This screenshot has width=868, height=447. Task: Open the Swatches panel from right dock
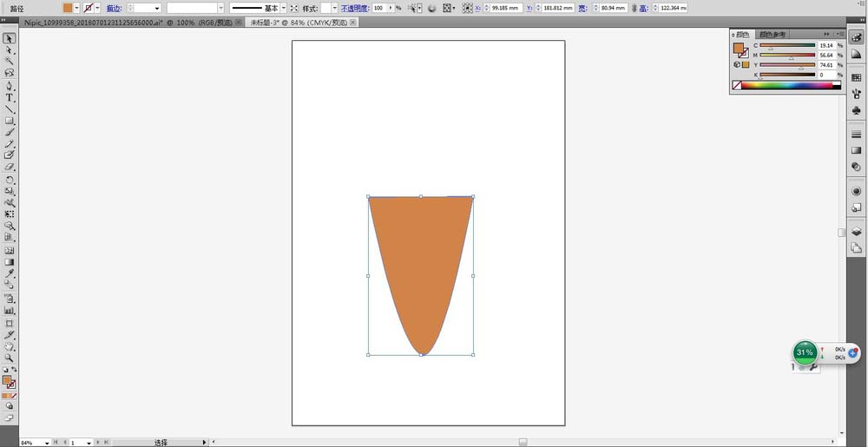tap(857, 77)
